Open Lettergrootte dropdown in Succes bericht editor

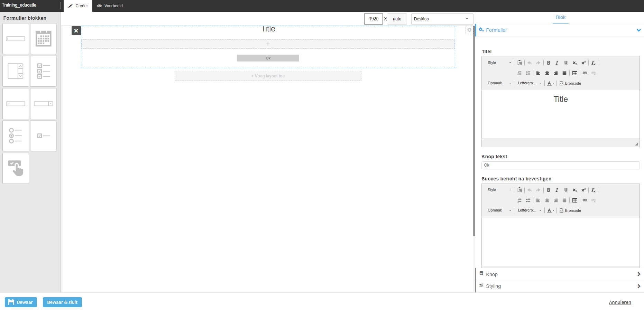point(529,210)
